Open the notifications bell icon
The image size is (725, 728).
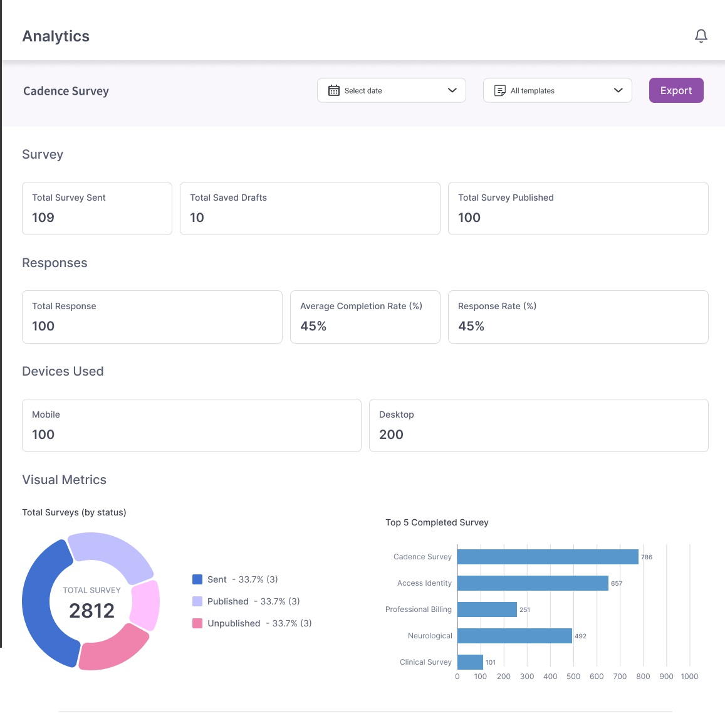pos(701,36)
